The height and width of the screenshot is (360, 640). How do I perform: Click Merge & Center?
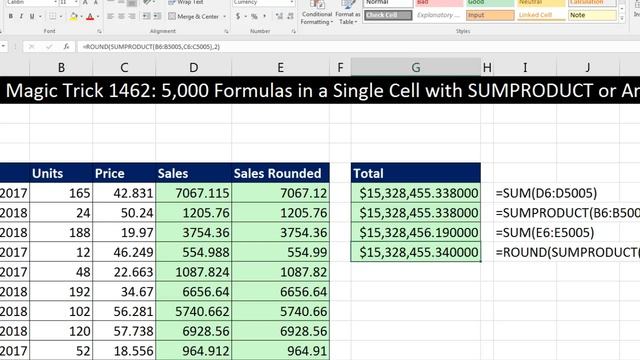click(x=194, y=16)
